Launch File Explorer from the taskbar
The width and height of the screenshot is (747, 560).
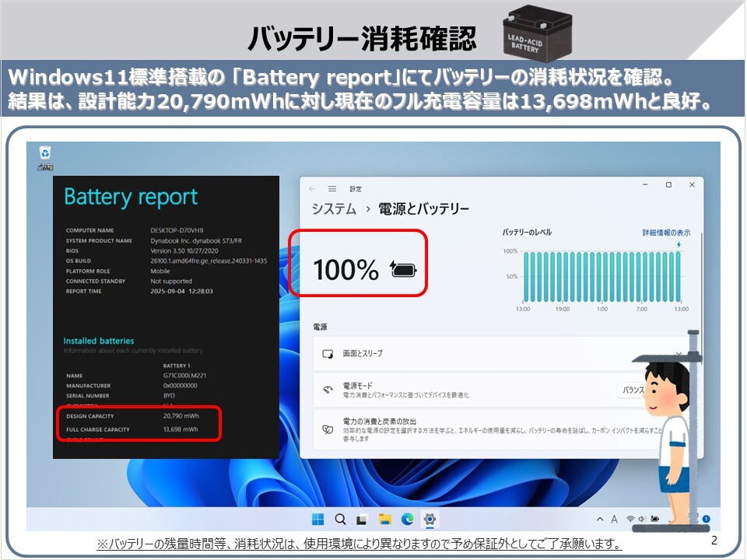[x=384, y=519]
